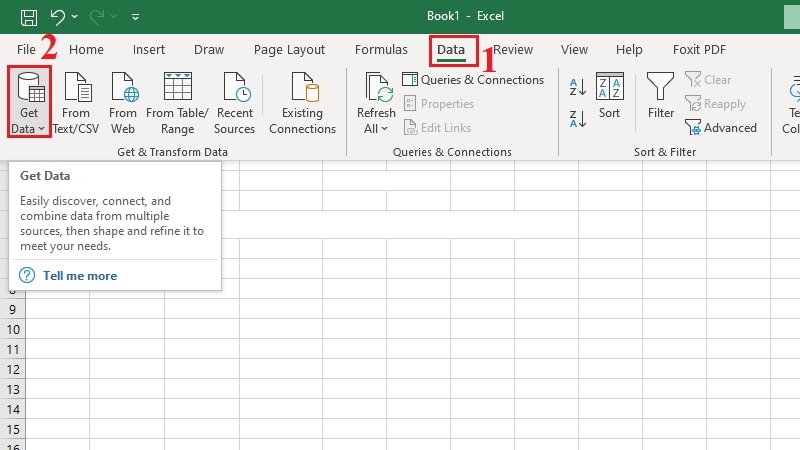
Task: Switch to the Draw tab
Action: (x=209, y=49)
